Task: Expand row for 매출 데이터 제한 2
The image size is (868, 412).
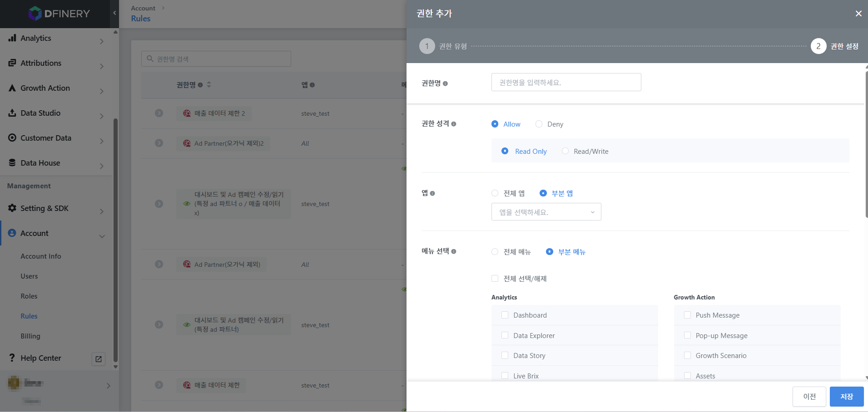Action: click(x=159, y=113)
